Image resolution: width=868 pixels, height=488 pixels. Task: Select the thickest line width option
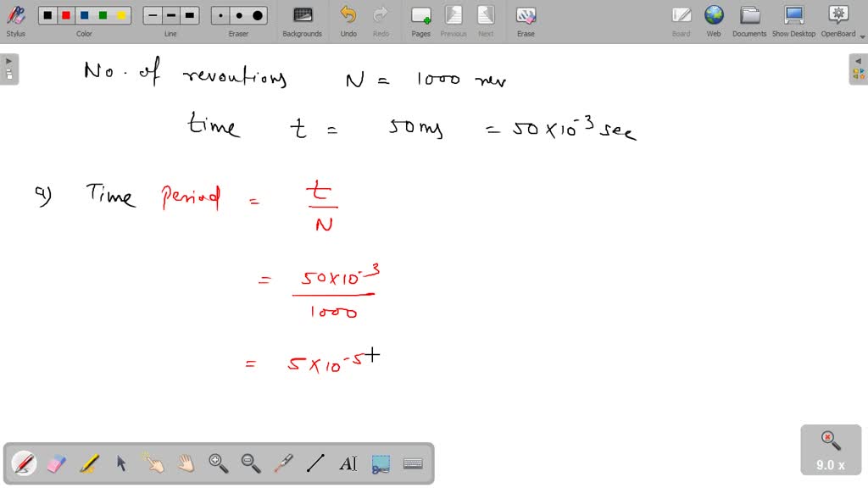190,15
